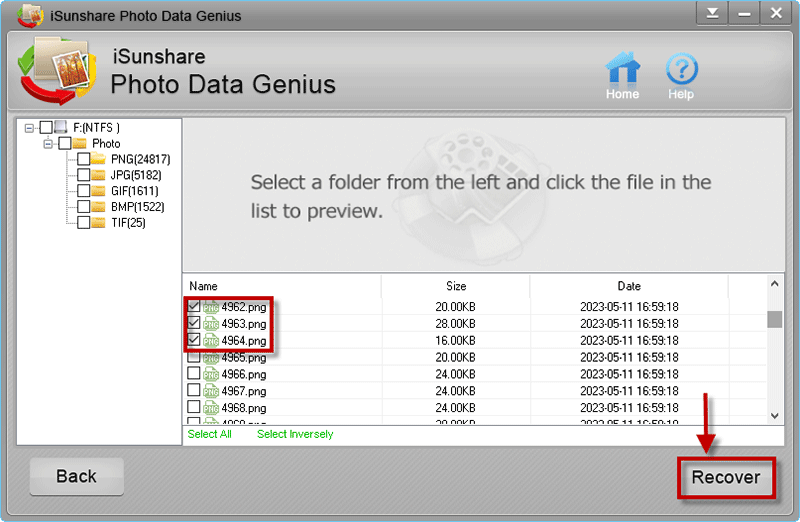The width and height of the screenshot is (800, 522).
Task: Click the PNG(24817) folder icon
Action: click(x=98, y=159)
